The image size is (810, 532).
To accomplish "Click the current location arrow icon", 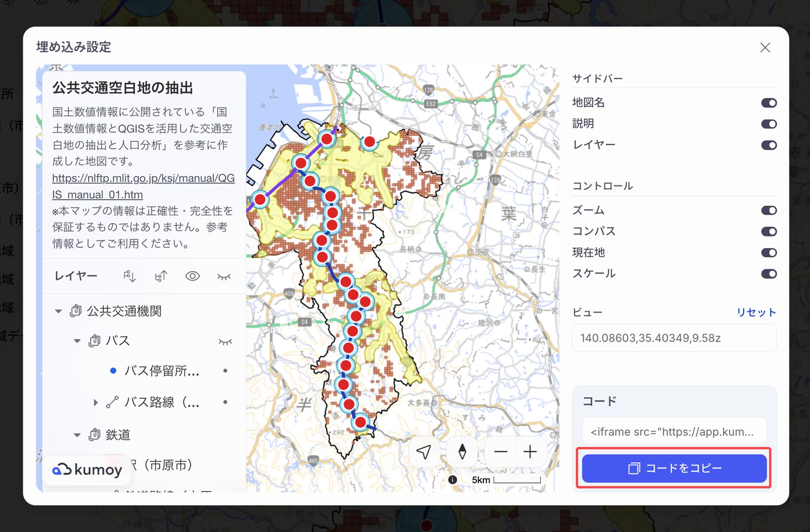I will pos(424,452).
